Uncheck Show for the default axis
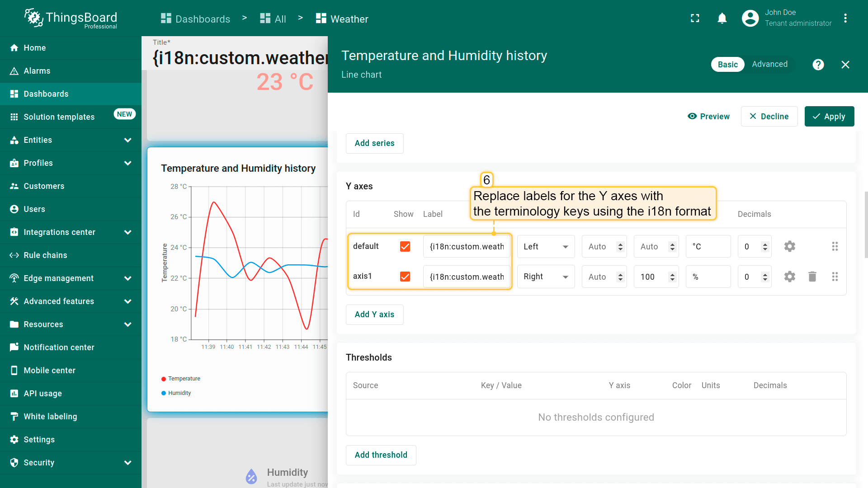This screenshot has width=868, height=488. pyautogui.click(x=405, y=246)
